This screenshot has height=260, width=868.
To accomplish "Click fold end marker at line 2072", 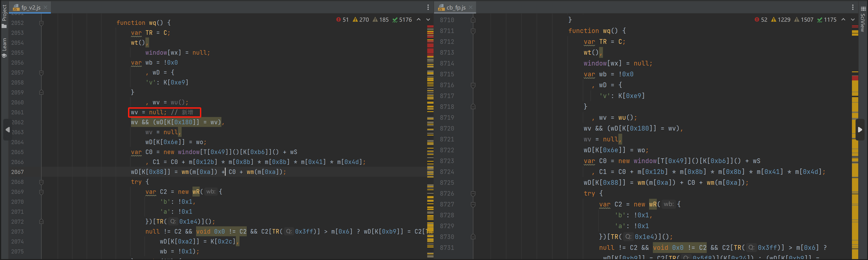I will (41, 222).
